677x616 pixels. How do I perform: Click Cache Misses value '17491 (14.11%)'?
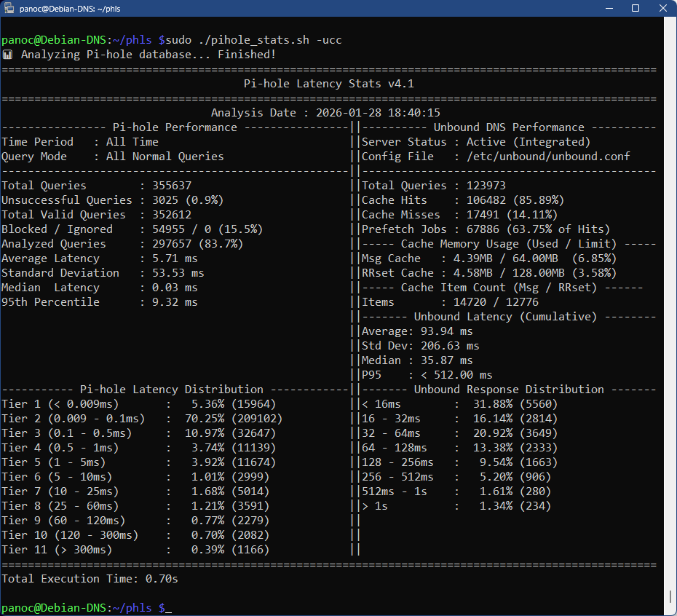512,215
